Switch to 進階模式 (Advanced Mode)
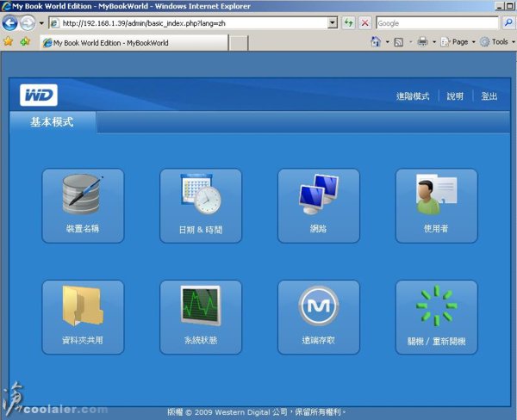Screen dimensions: 517x420 413,96
